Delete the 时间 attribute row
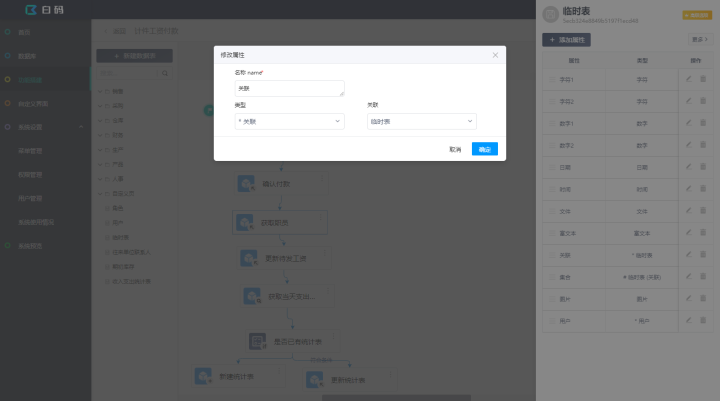Viewport: 720px width, 401px height. point(703,189)
